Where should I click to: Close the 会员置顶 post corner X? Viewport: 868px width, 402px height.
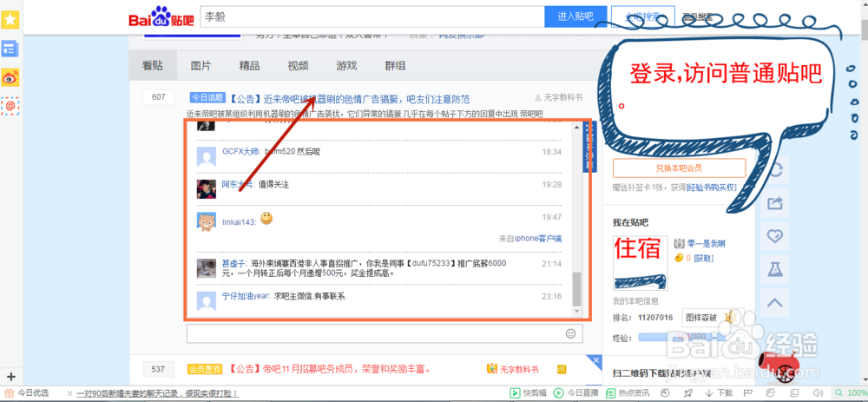click(x=596, y=360)
